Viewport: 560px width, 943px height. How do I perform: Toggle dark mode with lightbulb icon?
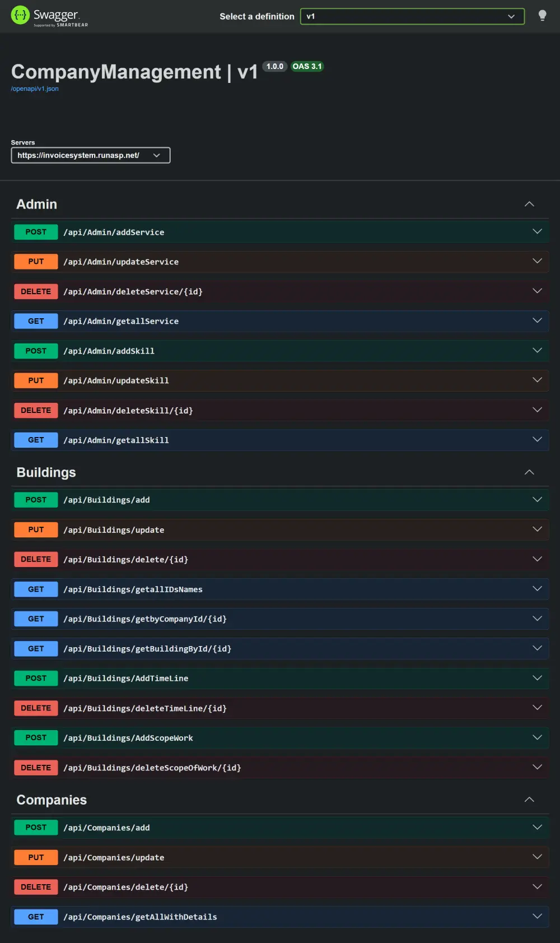tap(542, 16)
